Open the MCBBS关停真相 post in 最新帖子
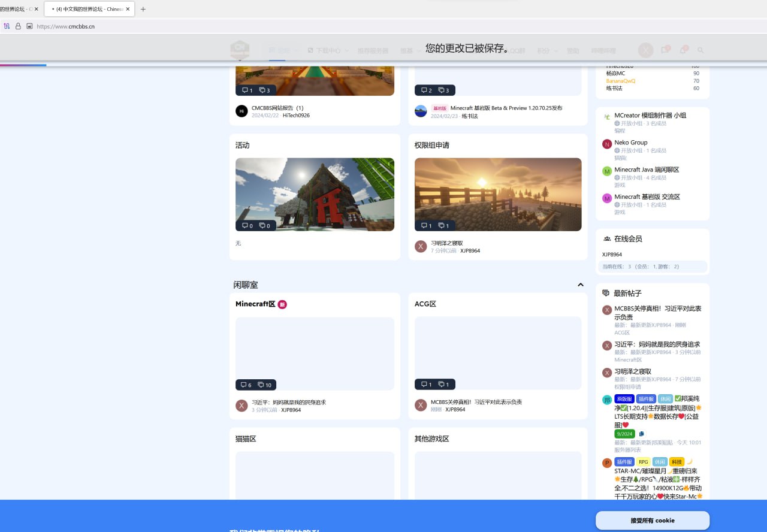The image size is (767, 532). [x=658, y=312]
